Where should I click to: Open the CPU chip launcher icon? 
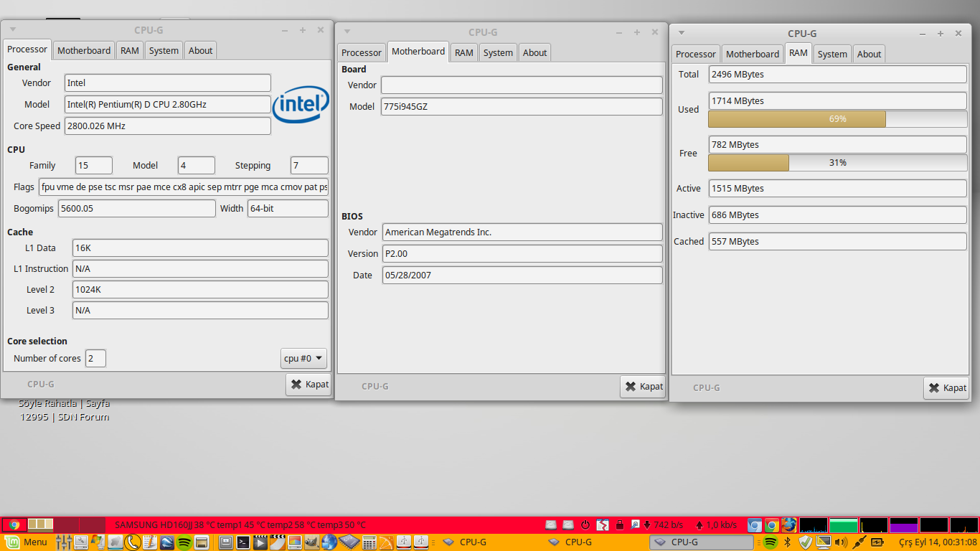[349, 542]
